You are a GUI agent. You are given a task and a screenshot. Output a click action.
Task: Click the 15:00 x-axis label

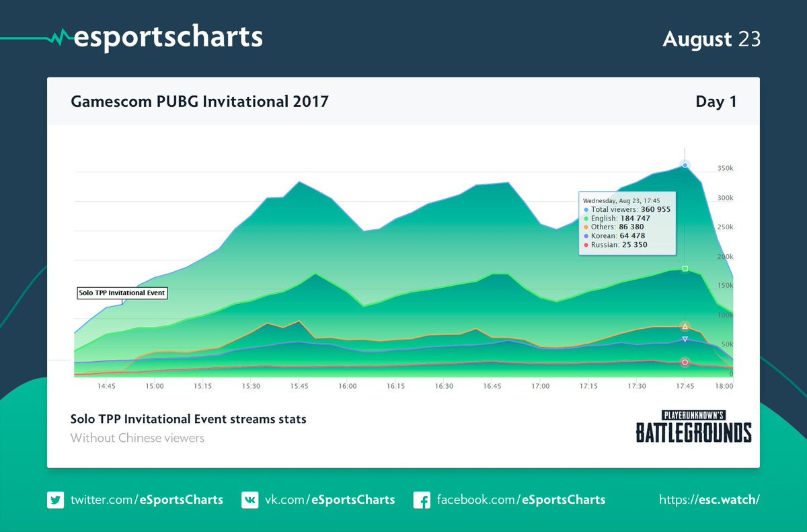pyautogui.click(x=155, y=387)
